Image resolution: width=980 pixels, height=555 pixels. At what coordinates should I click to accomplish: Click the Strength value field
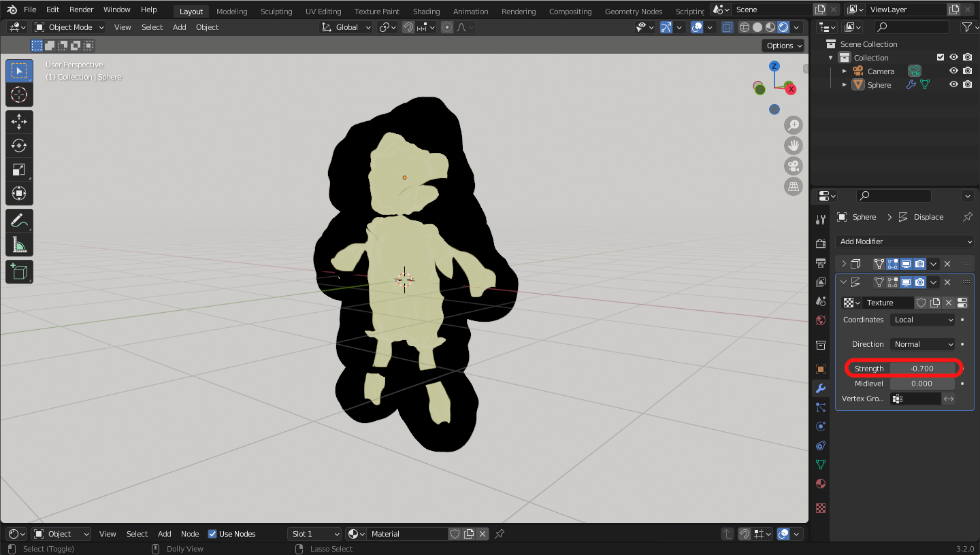[x=922, y=369]
